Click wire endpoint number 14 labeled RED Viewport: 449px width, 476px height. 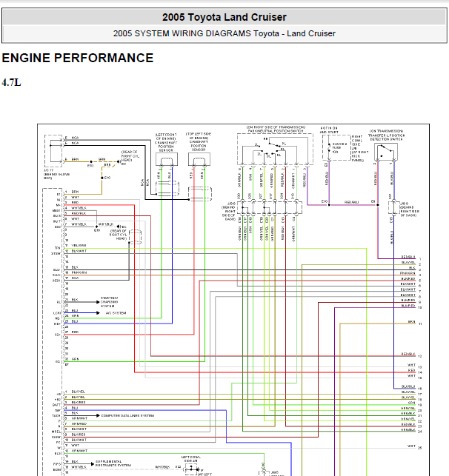point(420,372)
